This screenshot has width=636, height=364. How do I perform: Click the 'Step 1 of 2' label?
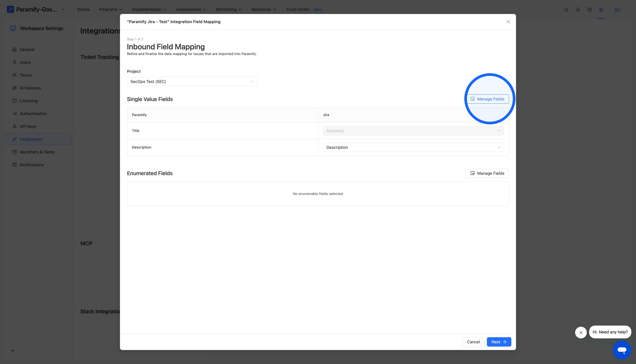(x=135, y=39)
